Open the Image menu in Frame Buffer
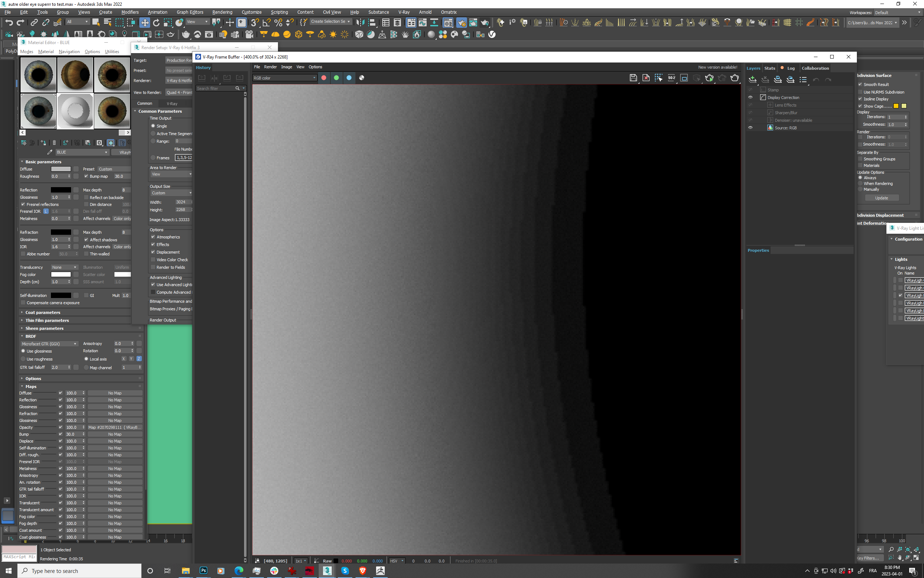The width and height of the screenshot is (924, 578). pos(286,67)
